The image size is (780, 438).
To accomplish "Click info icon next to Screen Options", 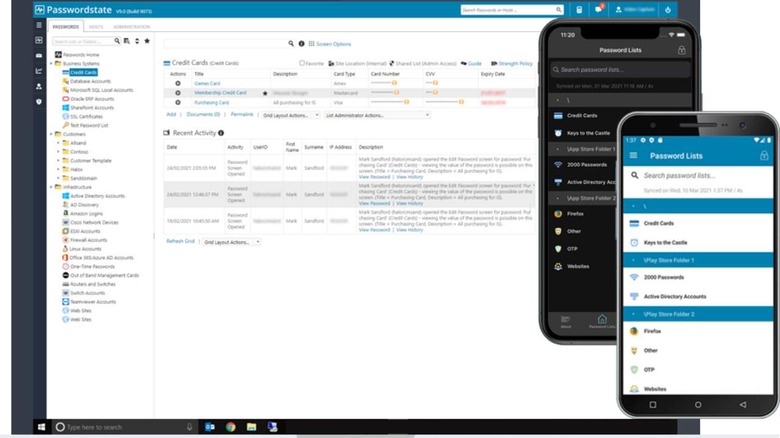I will click(x=301, y=44).
